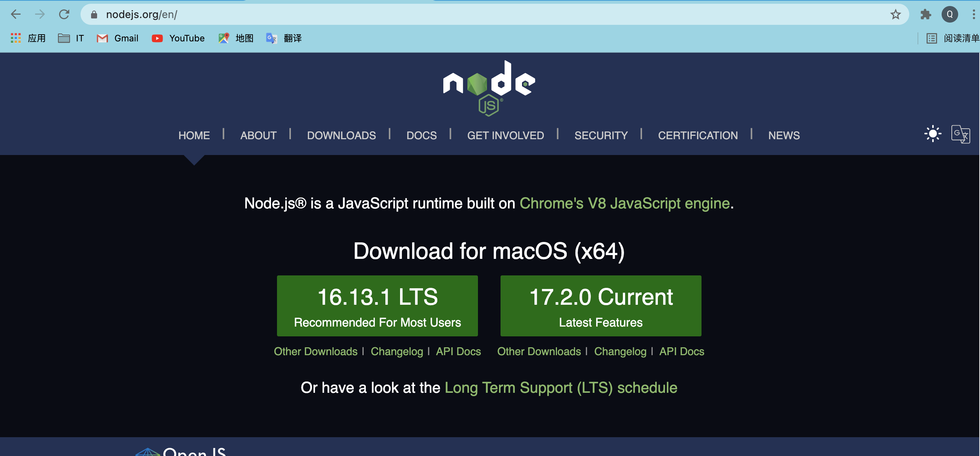
Task: Click the browser back arrow
Action: pos(15,14)
